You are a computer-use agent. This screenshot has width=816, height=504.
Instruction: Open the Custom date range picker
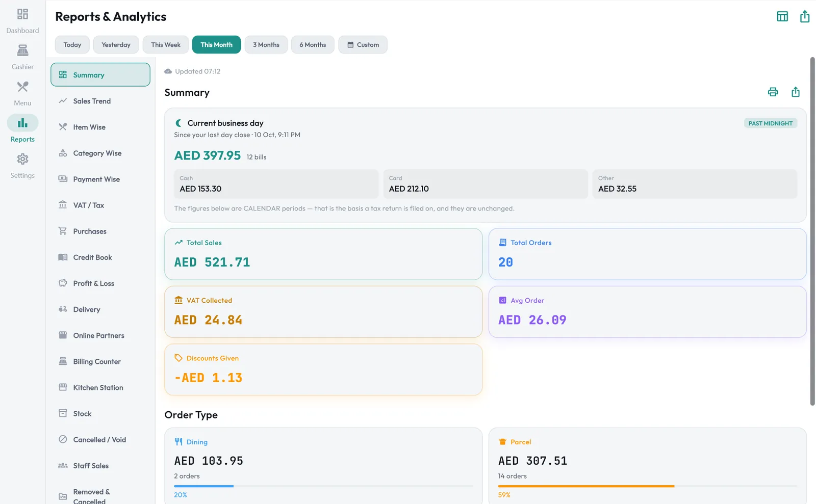(x=363, y=45)
